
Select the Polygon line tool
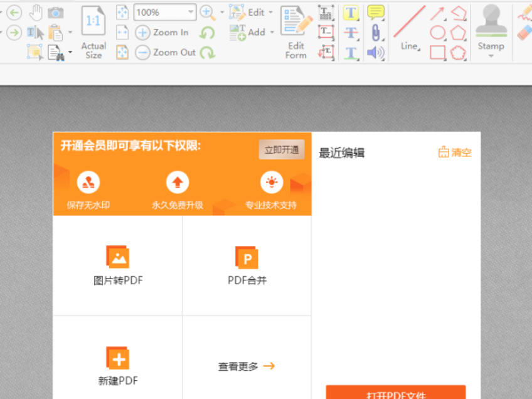click(x=459, y=13)
